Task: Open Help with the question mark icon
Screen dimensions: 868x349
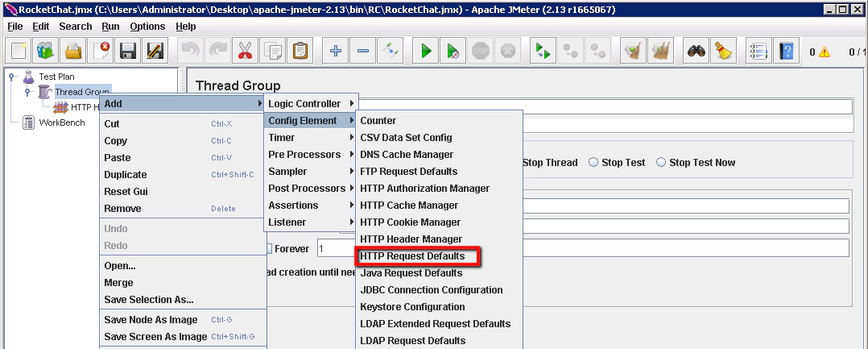Action: 786,51
